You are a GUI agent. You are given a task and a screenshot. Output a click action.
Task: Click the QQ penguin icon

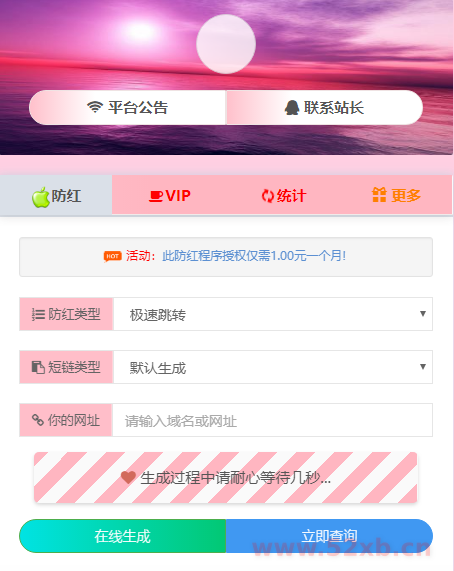point(292,108)
